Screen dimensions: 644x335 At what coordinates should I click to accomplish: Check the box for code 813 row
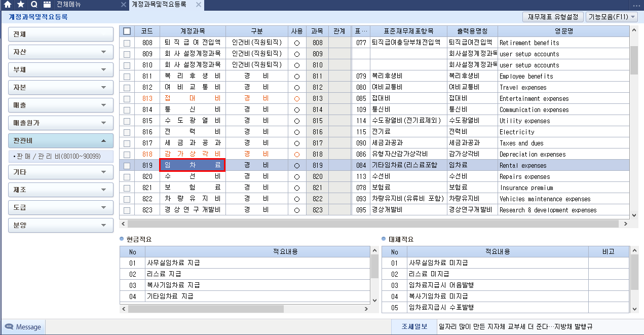click(x=127, y=99)
